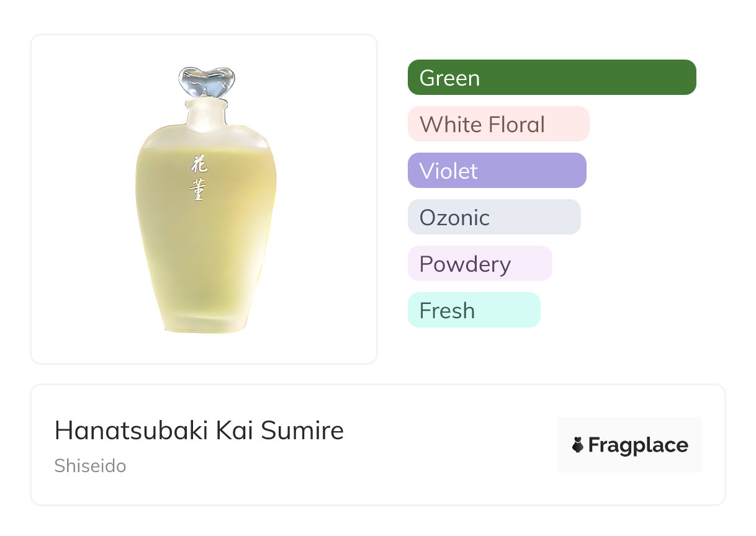Select the purple Violet accord bar
This screenshot has height=536, width=756.
tap(497, 171)
